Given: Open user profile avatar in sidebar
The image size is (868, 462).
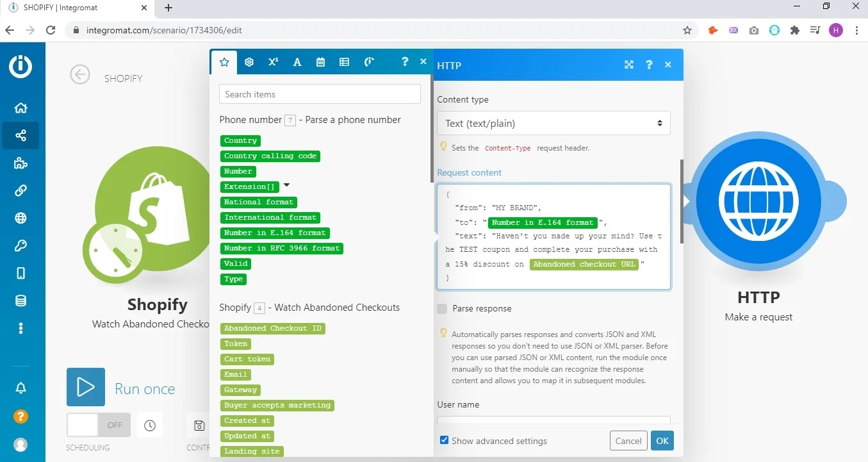Looking at the screenshot, I should (x=21, y=444).
